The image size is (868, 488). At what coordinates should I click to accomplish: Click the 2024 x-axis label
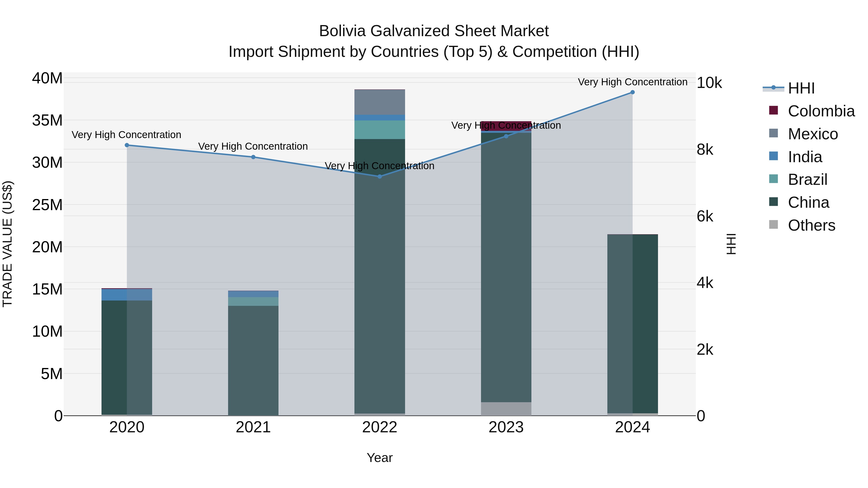(632, 427)
